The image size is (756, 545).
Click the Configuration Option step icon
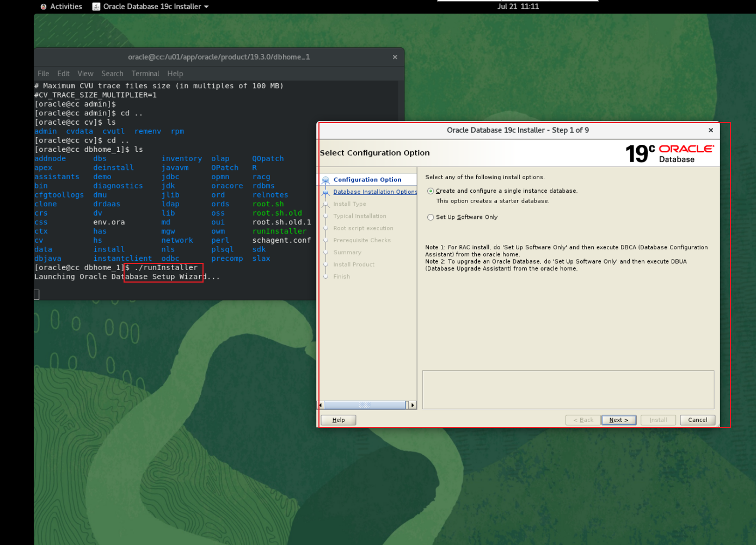(325, 180)
